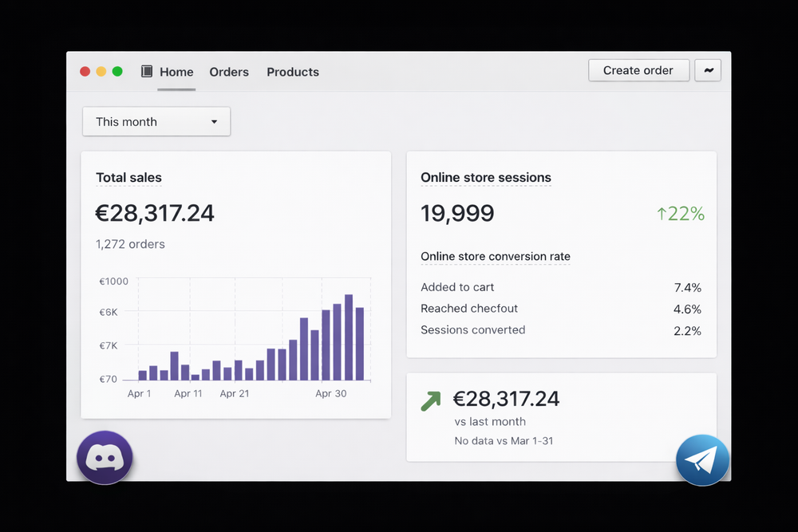Click the analytics squiggle icon button
The image size is (798, 532).
708,70
